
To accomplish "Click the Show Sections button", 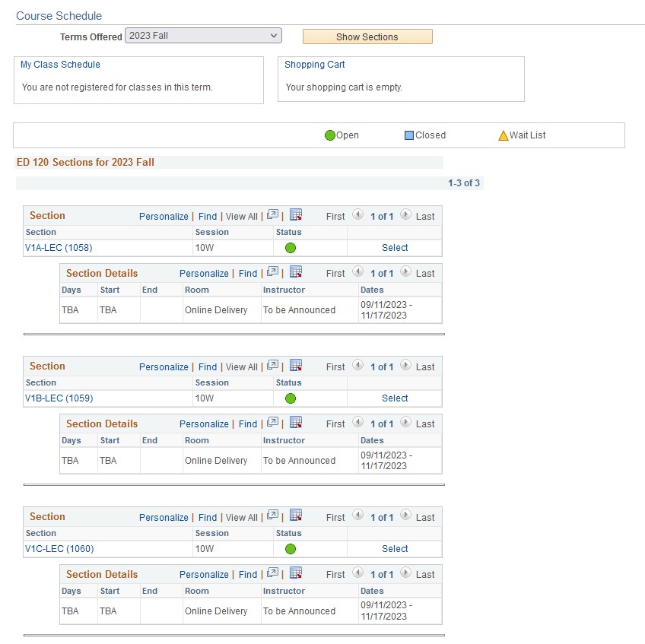I will (x=367, y=36).
